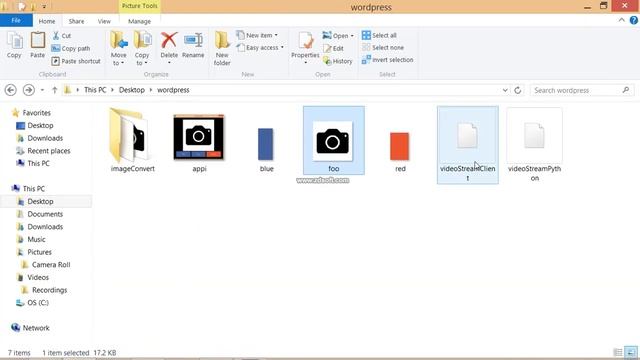Select the OS (C:) drive
Image resolution: width=640 pixels, height=360 pixels.
(x=33, y=302)
